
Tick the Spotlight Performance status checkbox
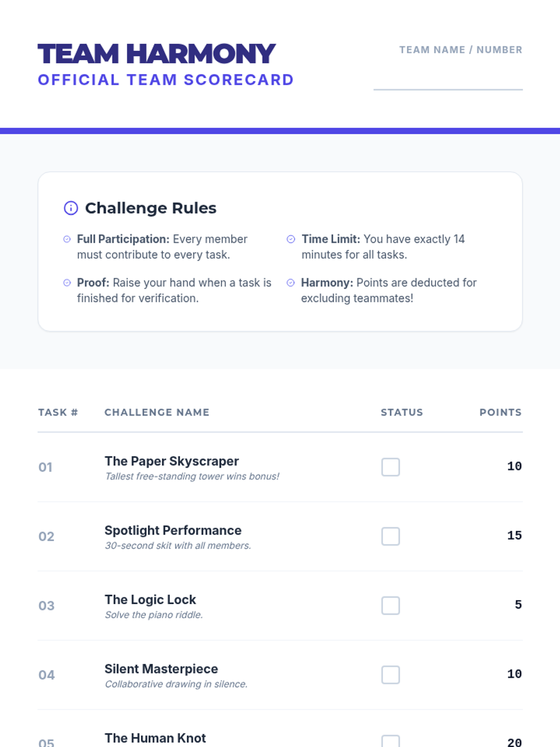[x=391, y=536]
